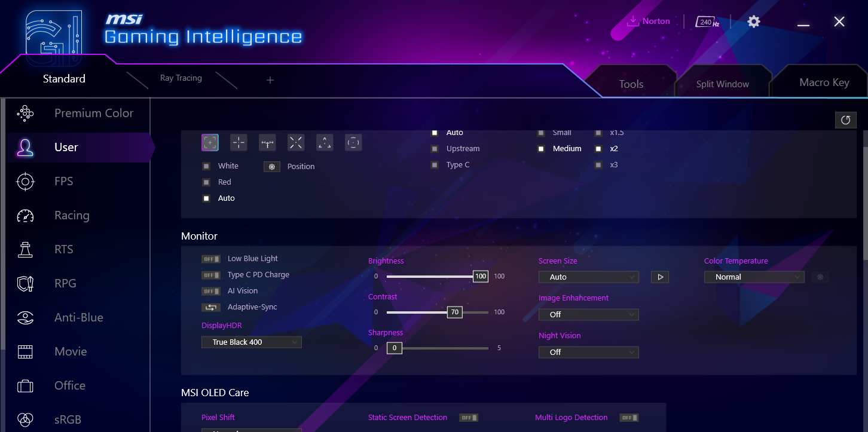This screenshot has height=432, width=868.
Task: Select the X-shaped diagonal crosshair icon
Action: click(x=296, y=142)
